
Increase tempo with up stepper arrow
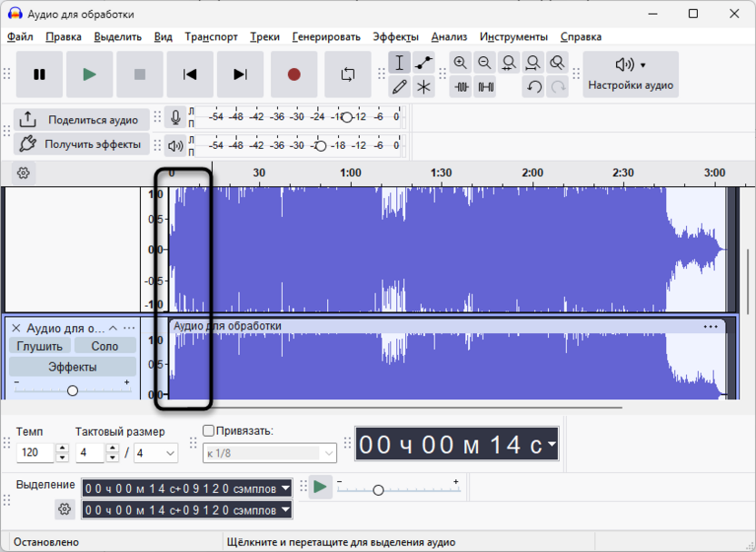[x=62, y=448]
